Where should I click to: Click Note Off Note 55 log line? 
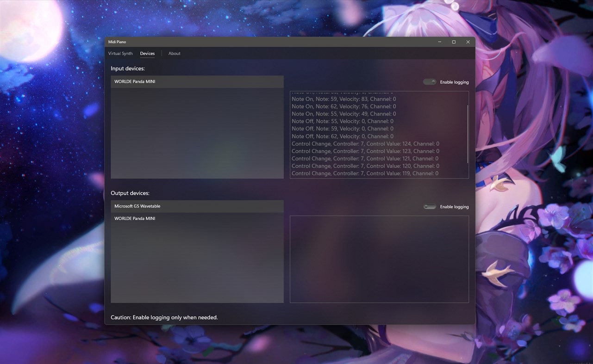[343, 121]
